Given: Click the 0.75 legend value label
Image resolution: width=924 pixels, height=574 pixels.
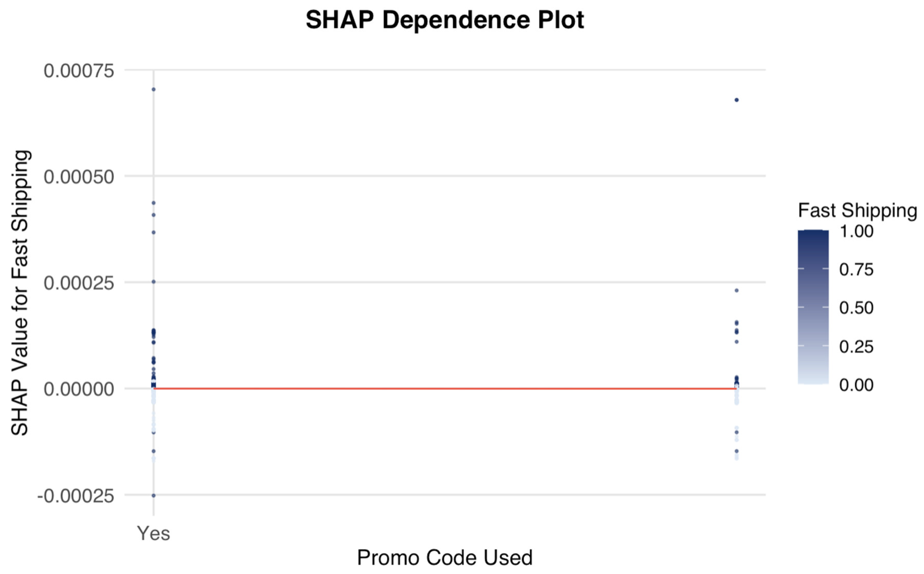Looking at the screenshot, I should click(856, 270).
